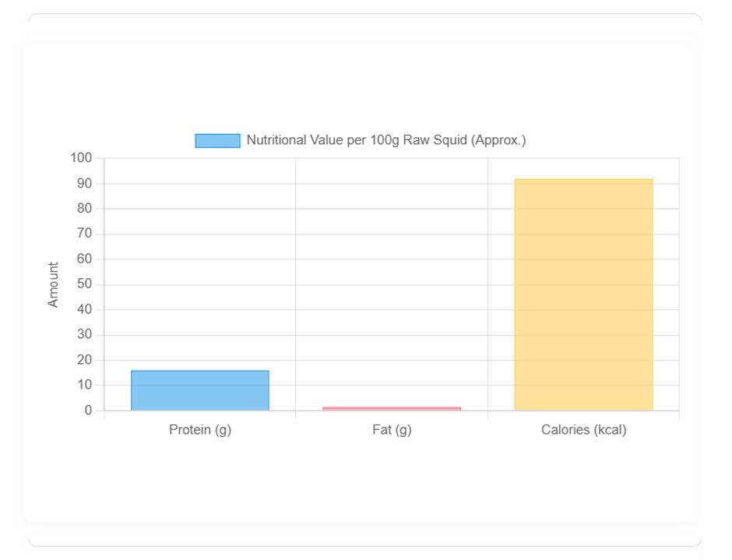Click the 90 tick label

pos(85,184)
